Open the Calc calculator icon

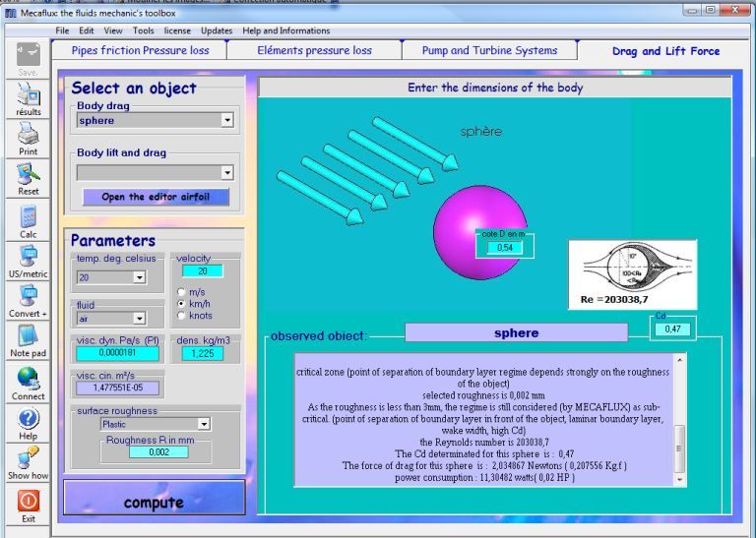tap(29, 216)
